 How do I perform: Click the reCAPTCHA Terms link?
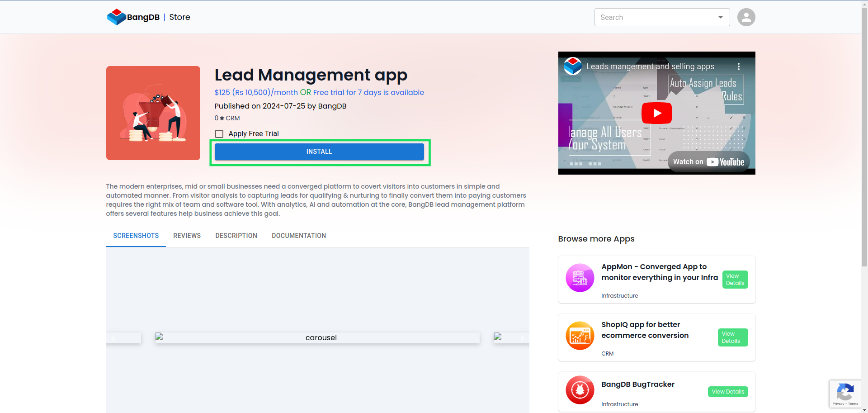point(853,404)
